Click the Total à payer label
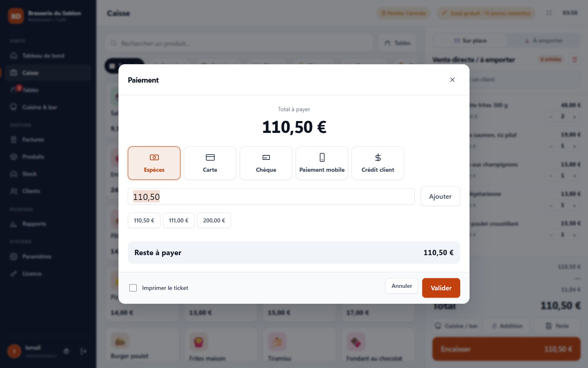Image resolution: width=588 pixels, height=368 pixels. click(x=294, y=109)
